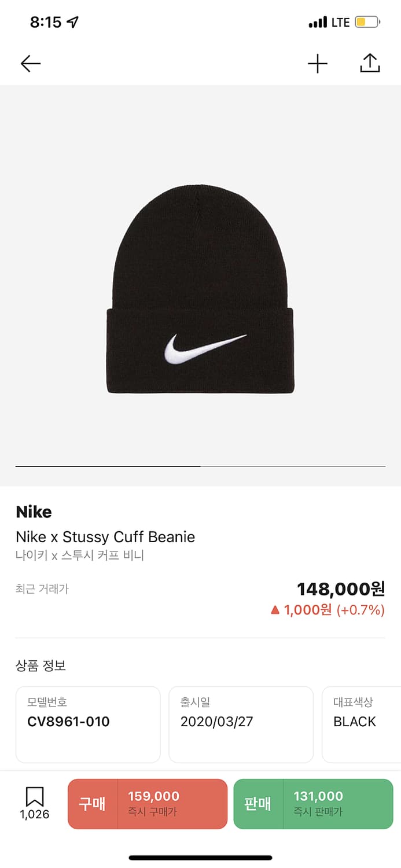Screen dimensions: 401x868
Task: Tap the cellular signal bars icon
Action: coord(318,23)
